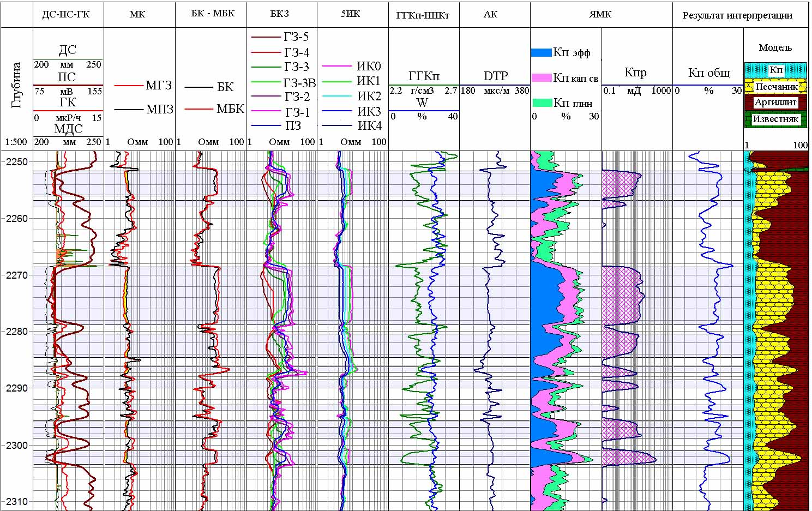Viewport: 812px width, 511px height.
Task: Click the 2270 depth marker
Action: coord(17,275)
